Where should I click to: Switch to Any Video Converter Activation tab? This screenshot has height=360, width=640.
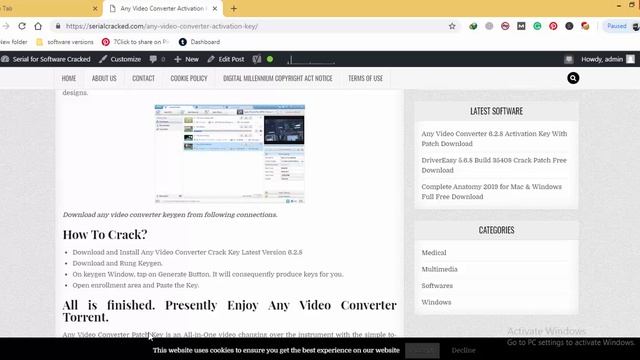click(163, 9)
